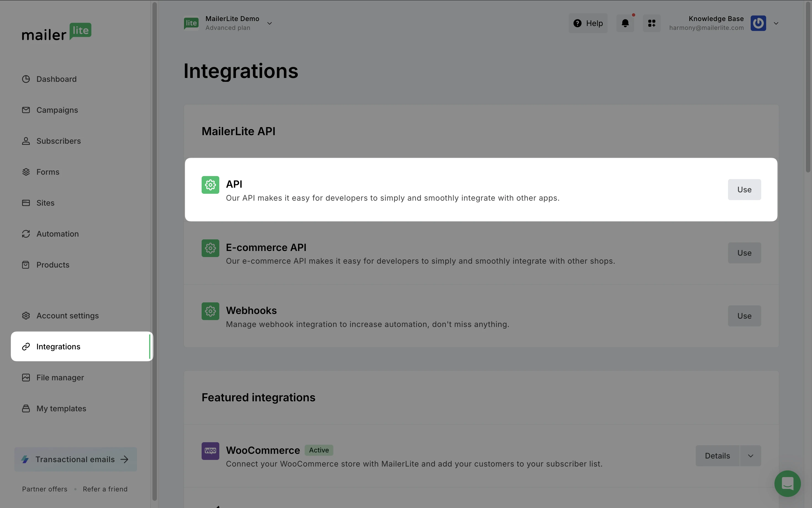Go to Campaigns in the sidebar
This screenshot has width=812, height=508.
(x=57, y=110)
